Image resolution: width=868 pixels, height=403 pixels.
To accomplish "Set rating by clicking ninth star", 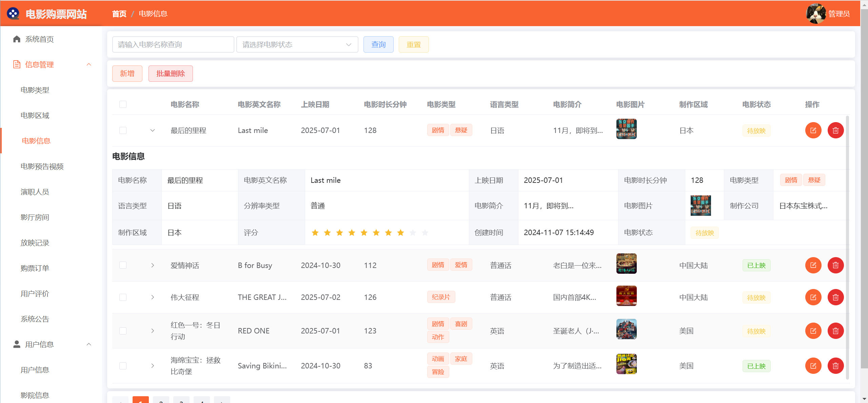I will [413, 233].
